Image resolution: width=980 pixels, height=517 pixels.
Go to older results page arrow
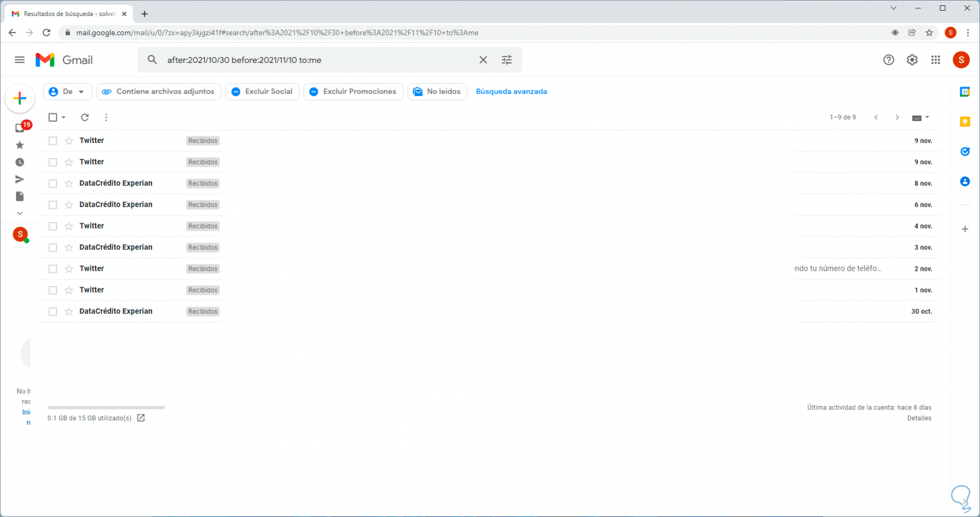pyautogui.click(x=897, y=118)
